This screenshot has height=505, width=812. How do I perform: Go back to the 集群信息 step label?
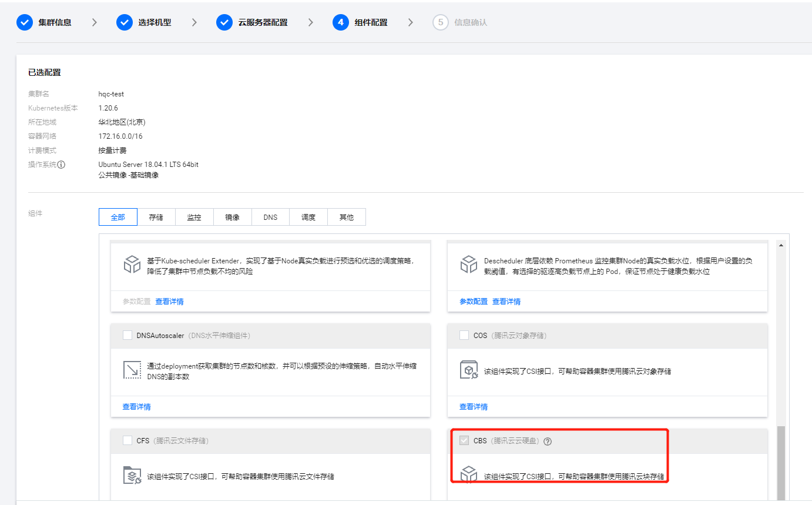click(55, 22)
